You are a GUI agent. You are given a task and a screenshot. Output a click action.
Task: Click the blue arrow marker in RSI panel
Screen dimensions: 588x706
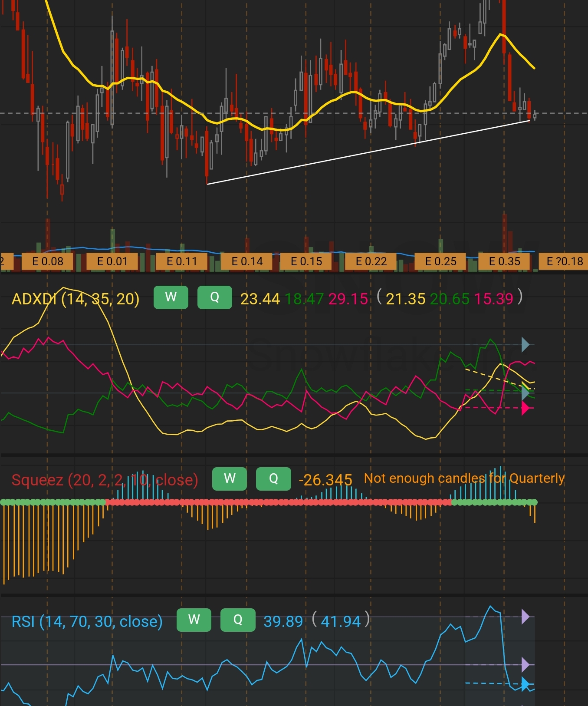coord(525,684)
